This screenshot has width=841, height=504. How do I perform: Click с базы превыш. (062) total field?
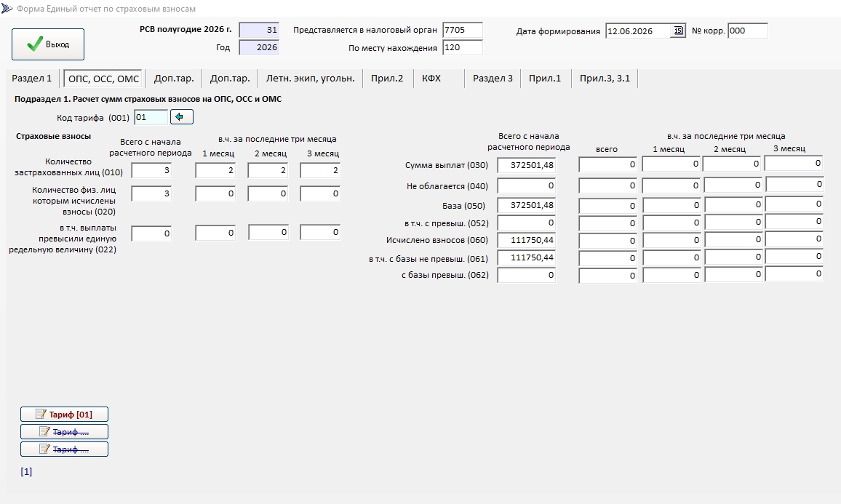click(526, 275)
